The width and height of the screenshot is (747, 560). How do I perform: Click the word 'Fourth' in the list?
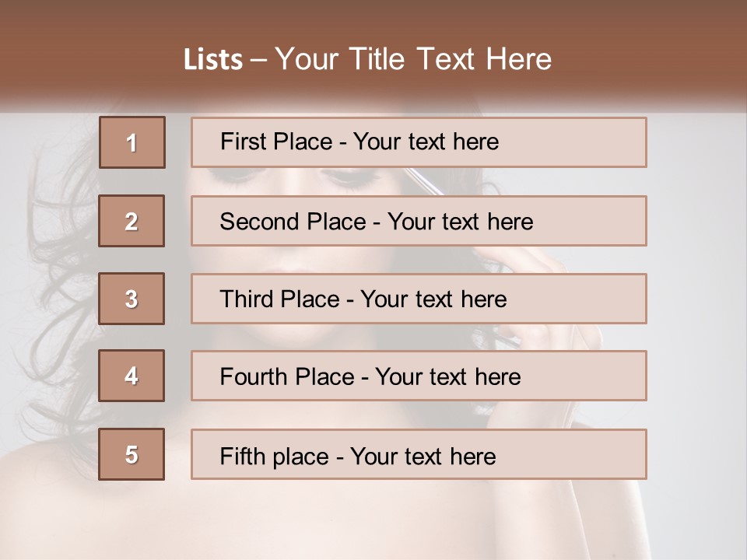point(254,376)
